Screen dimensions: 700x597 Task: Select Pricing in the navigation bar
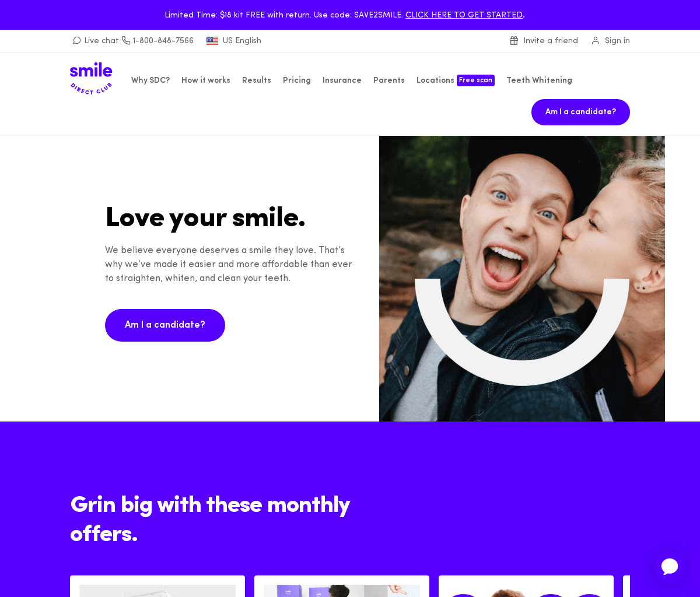pos(297,80)
